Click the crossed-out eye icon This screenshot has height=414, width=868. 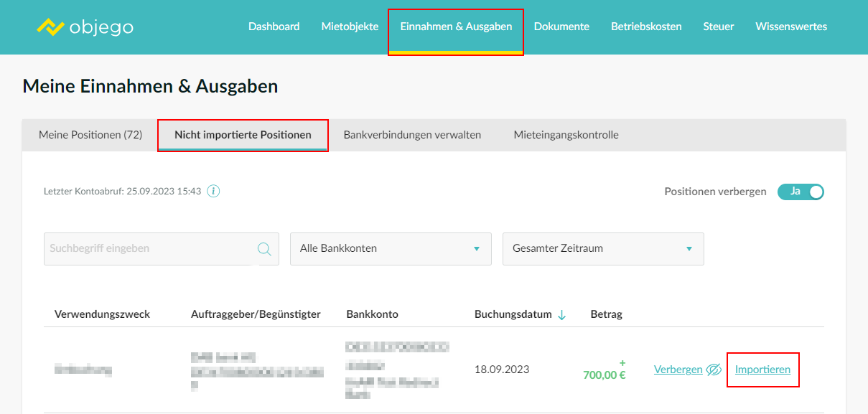[714, 370]
